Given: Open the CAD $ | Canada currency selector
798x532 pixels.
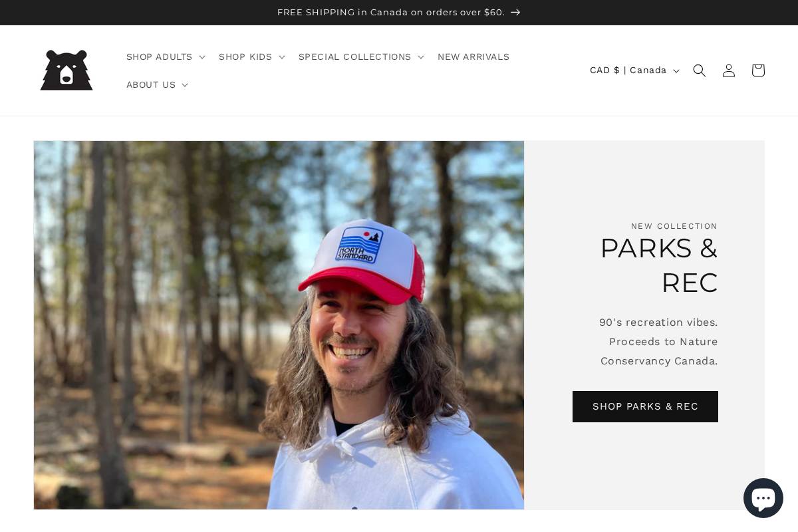Looking at the screenshot, I should [x=634, y=70].
